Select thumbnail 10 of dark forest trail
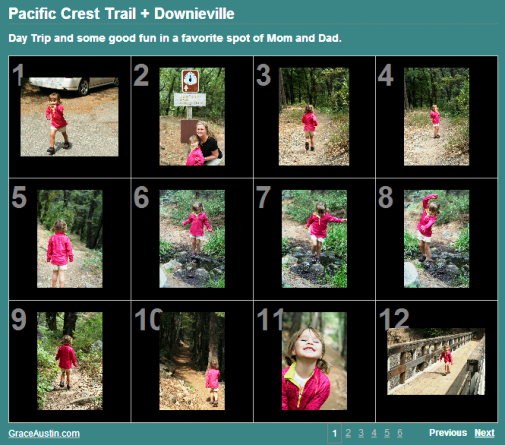The height and width of the screenshot is (445, 505). 192,361
